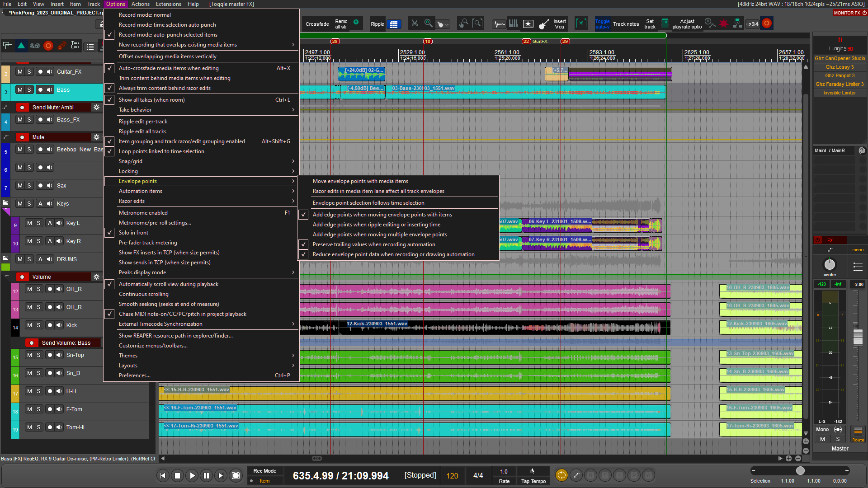
Task: Toggle Auto-crossfade media items when editing
Action: pos(169,68)
